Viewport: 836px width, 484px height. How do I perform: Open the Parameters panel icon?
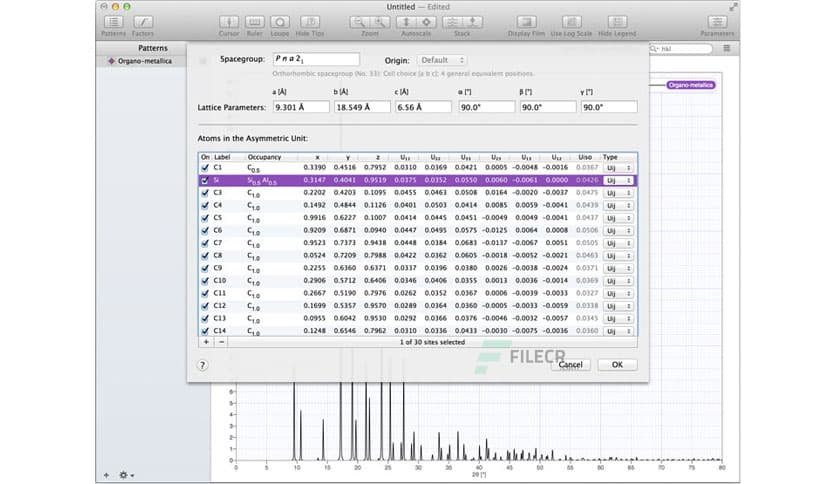(716, 21)
